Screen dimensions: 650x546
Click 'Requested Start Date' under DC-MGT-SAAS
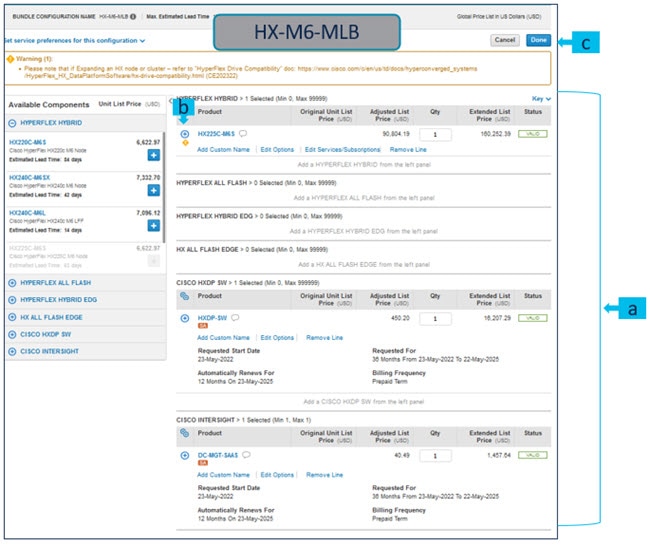(x=229, y=488)
